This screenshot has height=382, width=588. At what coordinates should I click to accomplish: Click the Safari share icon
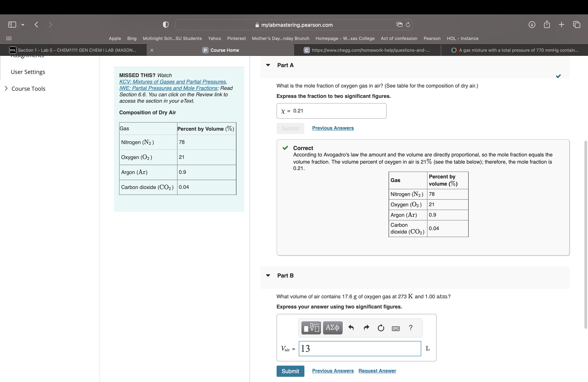547,24
